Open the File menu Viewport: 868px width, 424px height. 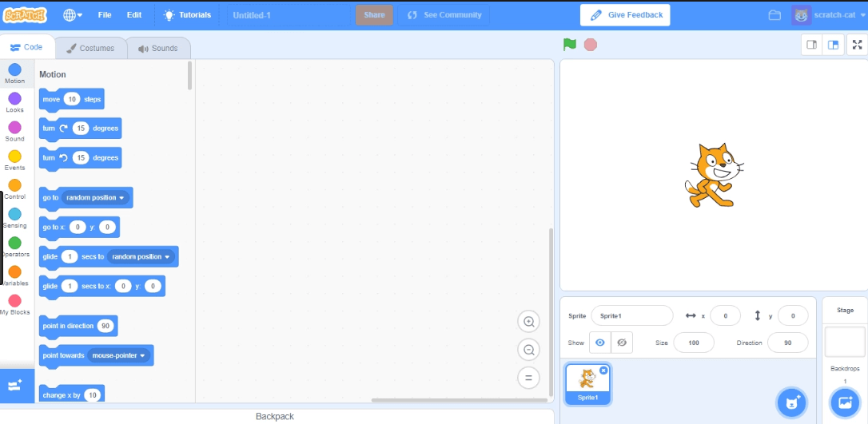(x=105, y=15)
